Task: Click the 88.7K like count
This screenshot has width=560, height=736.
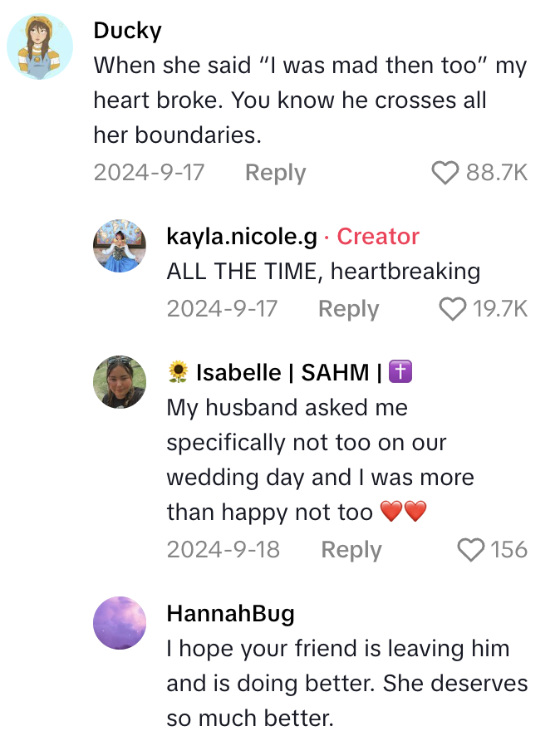Action: pyautogui.click(x=497, y=173)
